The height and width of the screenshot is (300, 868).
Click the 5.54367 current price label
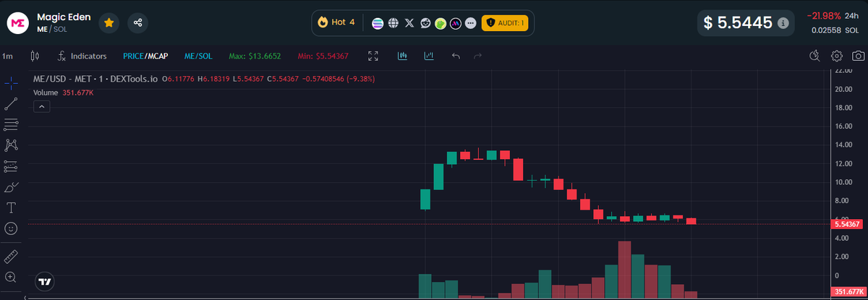848,224
